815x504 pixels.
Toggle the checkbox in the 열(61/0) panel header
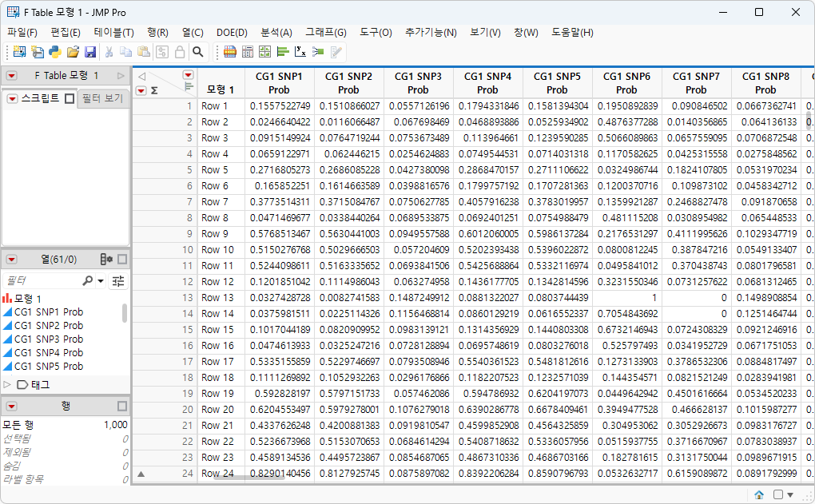pos(122,259)
